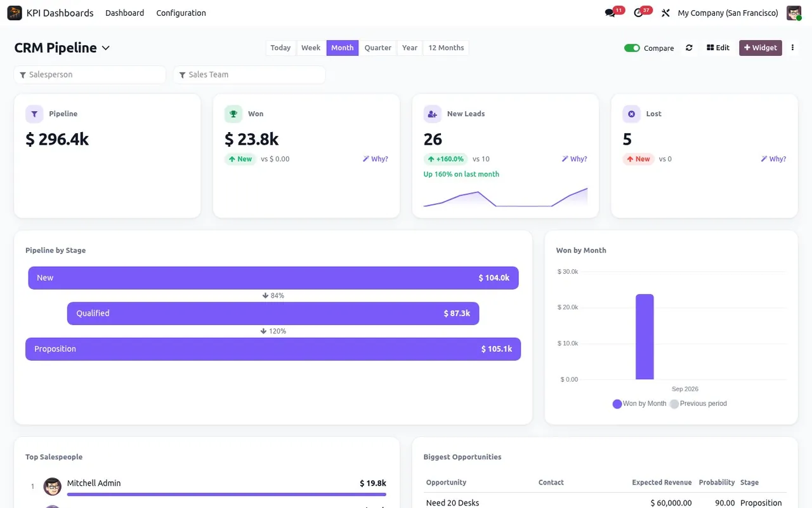Click the Stage column header

pos(749,483)
